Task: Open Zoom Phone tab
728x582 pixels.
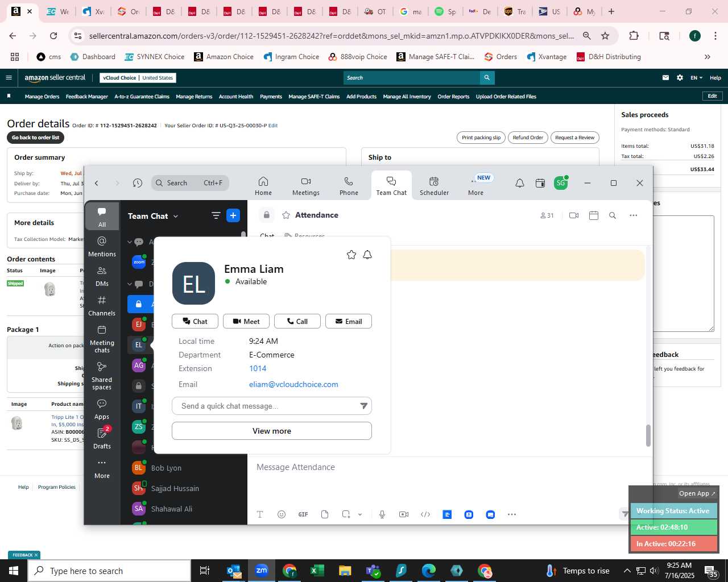Action: pyautogui.click(x=349, y=186)
